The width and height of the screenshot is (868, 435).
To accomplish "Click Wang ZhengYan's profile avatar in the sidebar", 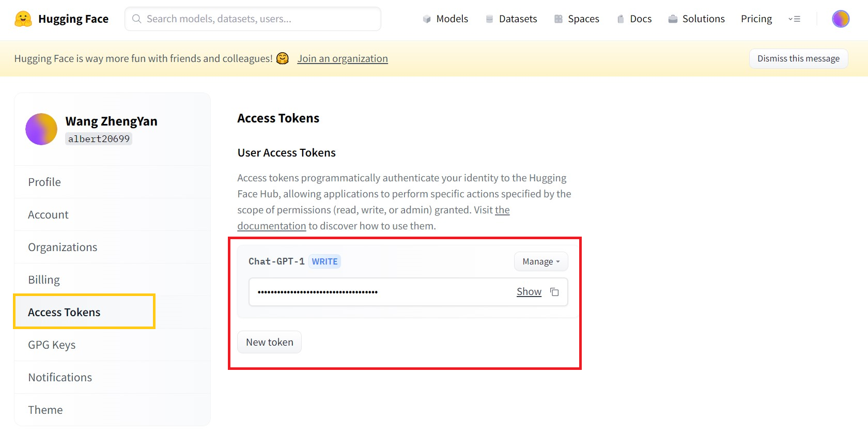I will point(41,129).
